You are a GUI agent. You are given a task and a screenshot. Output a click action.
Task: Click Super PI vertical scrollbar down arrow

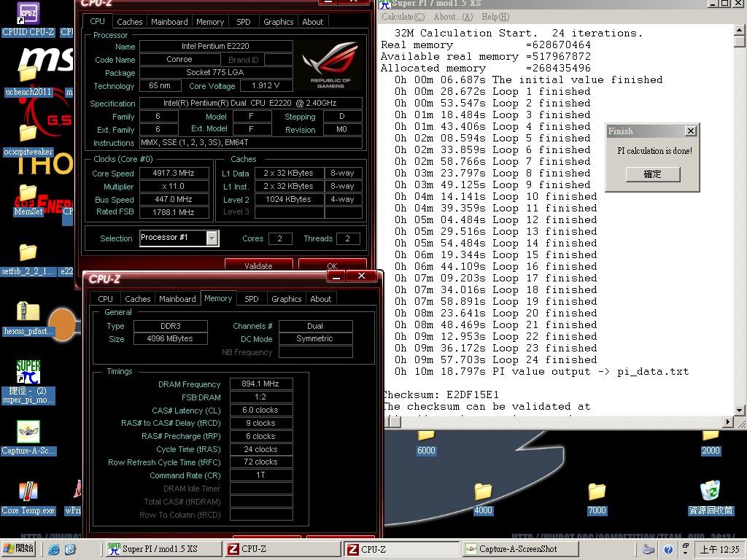click(740, 410)
